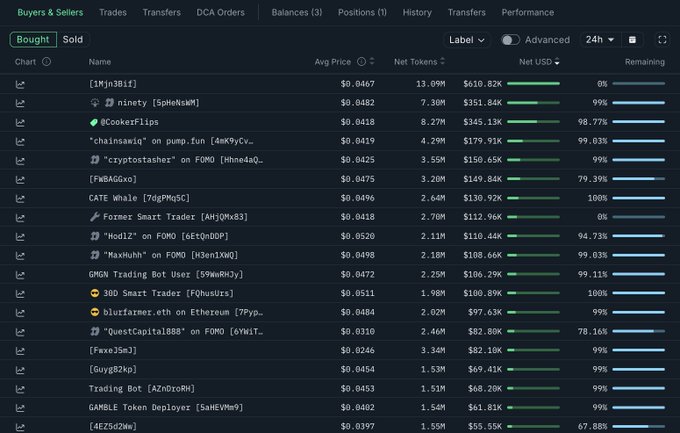
Task: Open chart for the [1Mjn3Bif] row
Action: click(x=20, y=84)
